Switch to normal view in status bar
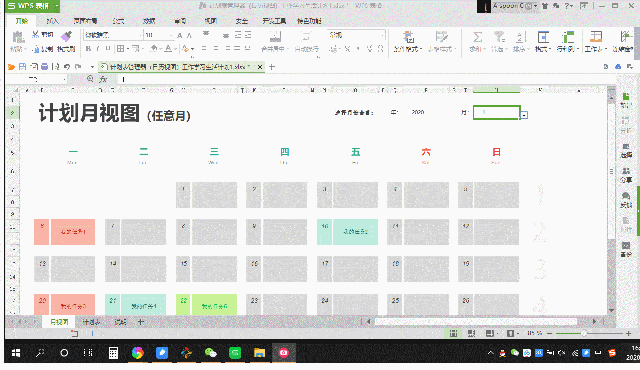 [453, 333]
